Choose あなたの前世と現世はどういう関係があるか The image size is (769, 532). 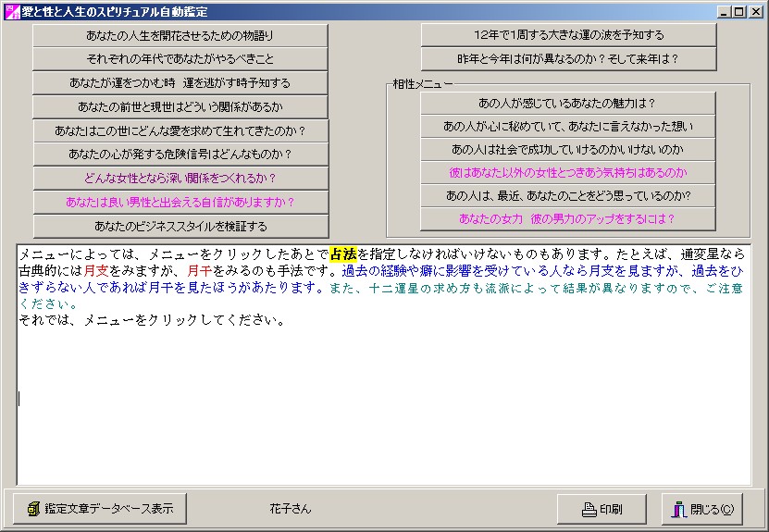(x=180, y=107)
